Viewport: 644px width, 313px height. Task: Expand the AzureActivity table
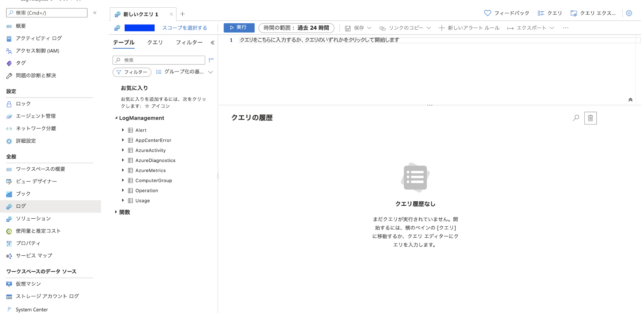pos(123,150)
